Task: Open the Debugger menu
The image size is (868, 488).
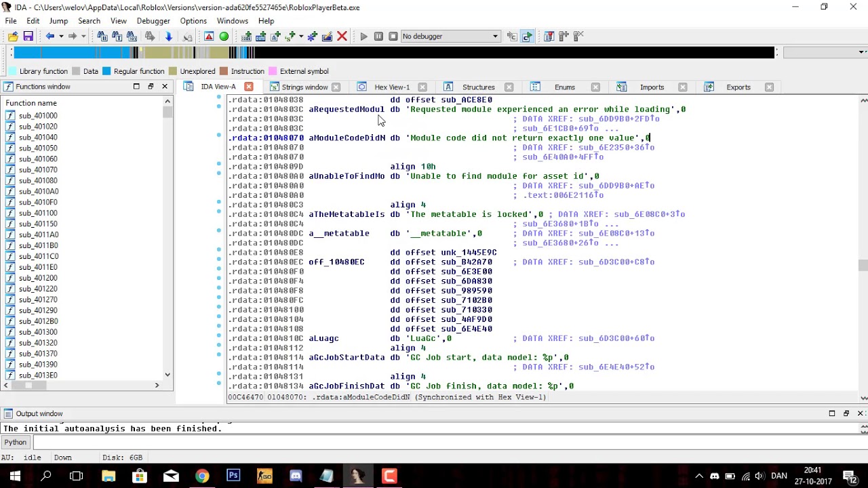Action: [x=153, y=21]
